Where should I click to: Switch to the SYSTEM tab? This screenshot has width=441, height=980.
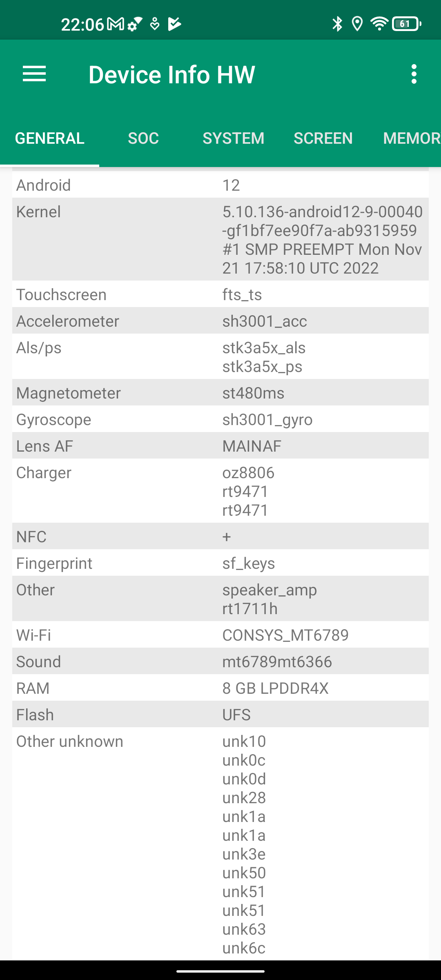(x=234, y=138)
